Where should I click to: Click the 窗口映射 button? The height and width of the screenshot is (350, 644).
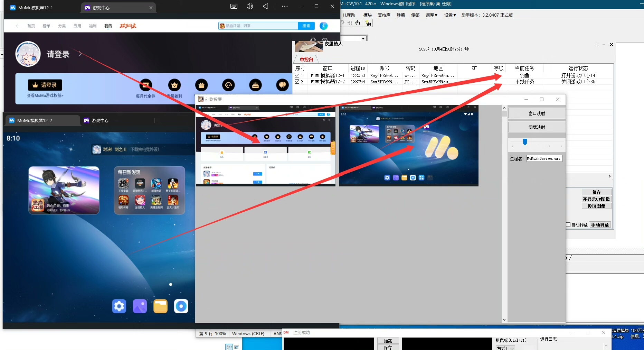click(537, 113)
